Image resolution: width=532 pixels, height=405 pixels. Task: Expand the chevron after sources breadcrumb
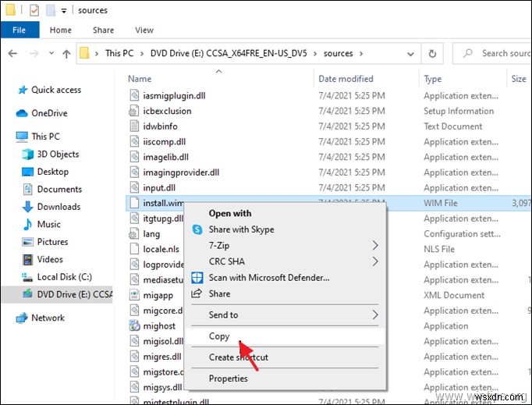tap(361, 53)
